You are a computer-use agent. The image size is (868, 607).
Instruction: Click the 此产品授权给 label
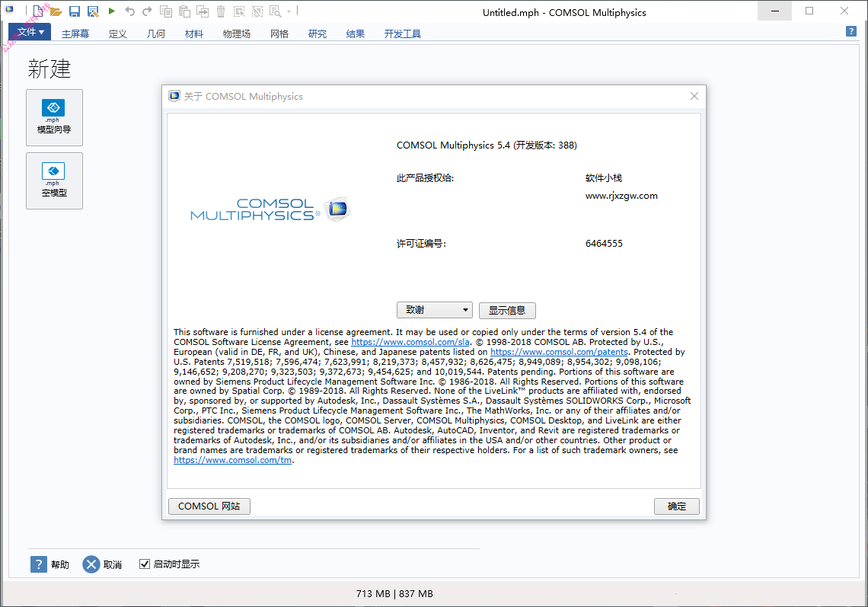(x=425, y=177)
